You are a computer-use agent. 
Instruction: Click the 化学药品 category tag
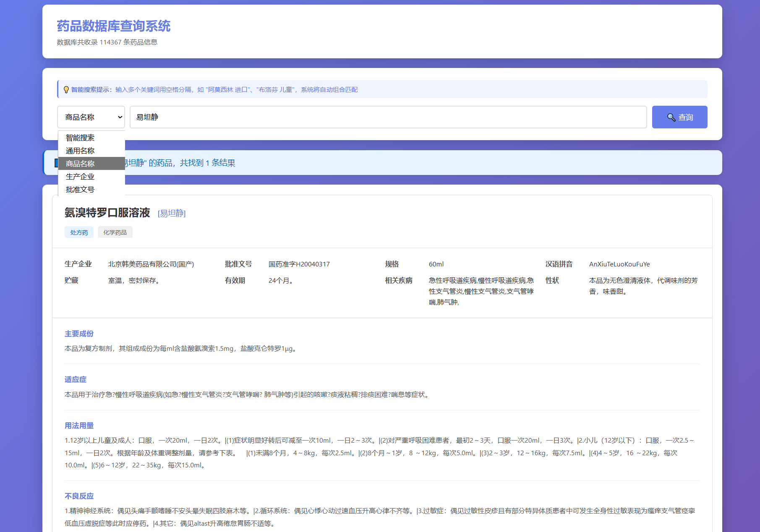point(115,232)
